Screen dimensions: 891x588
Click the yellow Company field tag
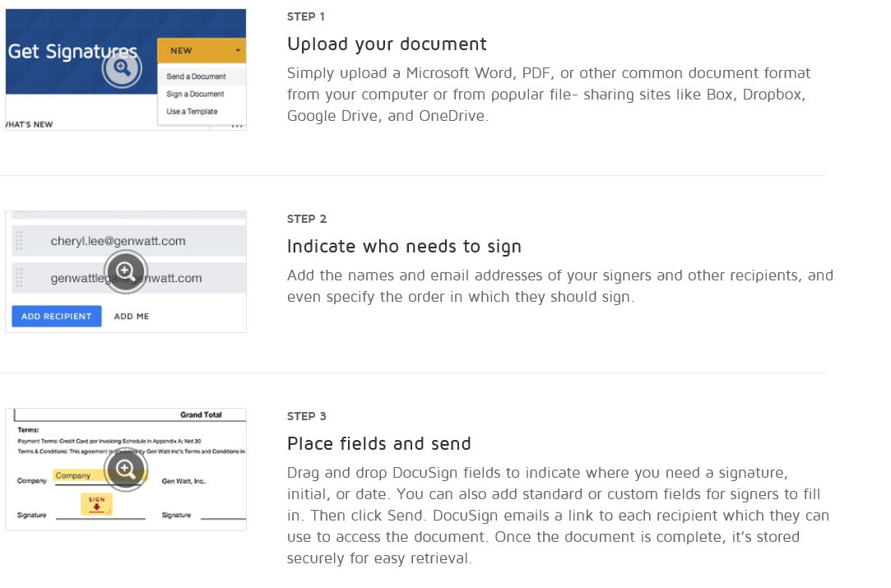click(x=73, y=473)
